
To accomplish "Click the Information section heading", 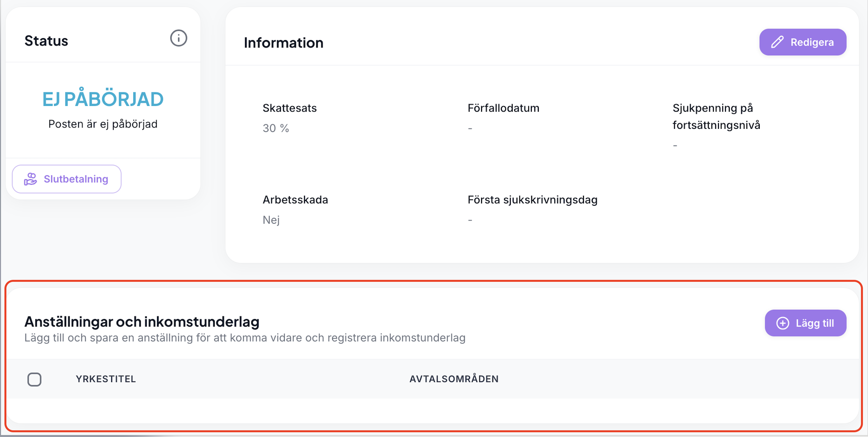I will tap(283, 43).
